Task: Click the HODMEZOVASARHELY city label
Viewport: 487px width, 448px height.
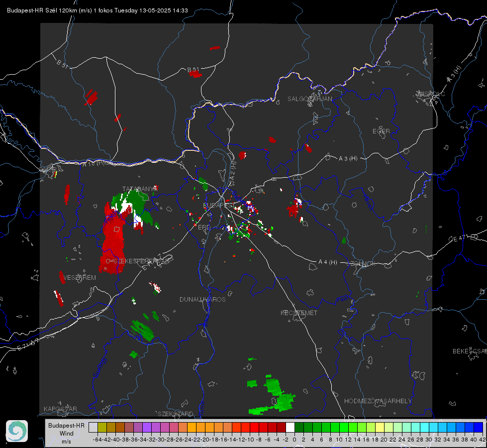Action: 378,401
